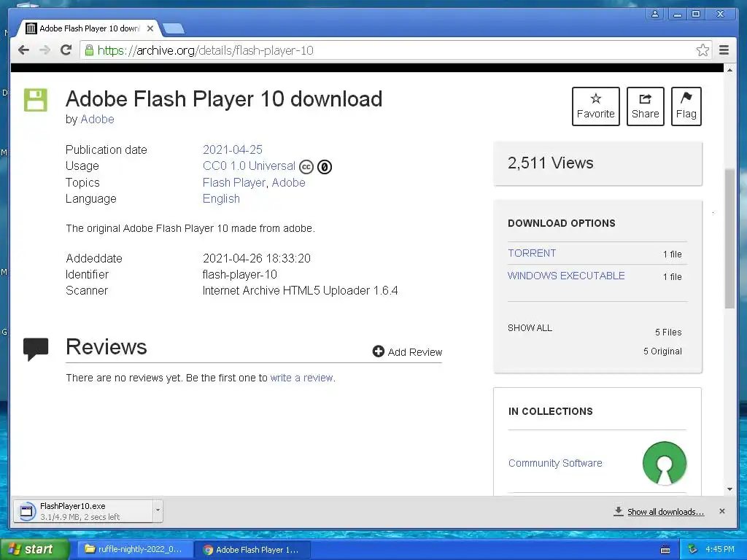Open the Chrome hamburger menu
This screenshot has height=560, width=747.
click(724, 50)
